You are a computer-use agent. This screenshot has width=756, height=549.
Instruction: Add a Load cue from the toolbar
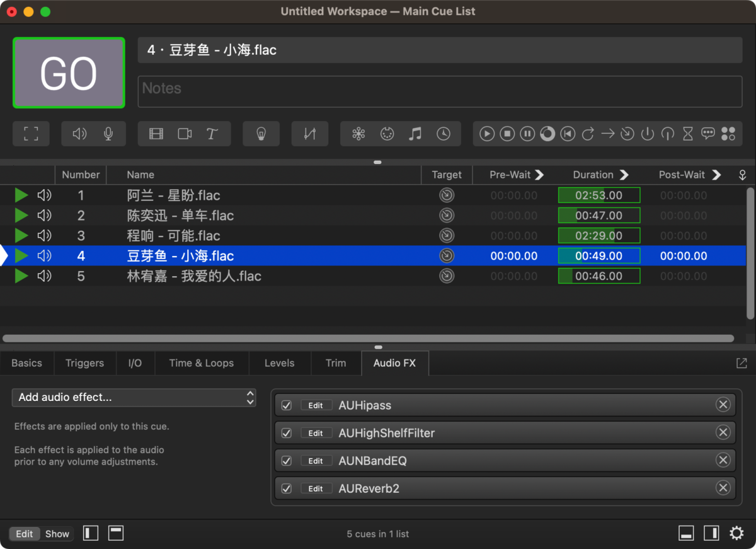(547, 134)
